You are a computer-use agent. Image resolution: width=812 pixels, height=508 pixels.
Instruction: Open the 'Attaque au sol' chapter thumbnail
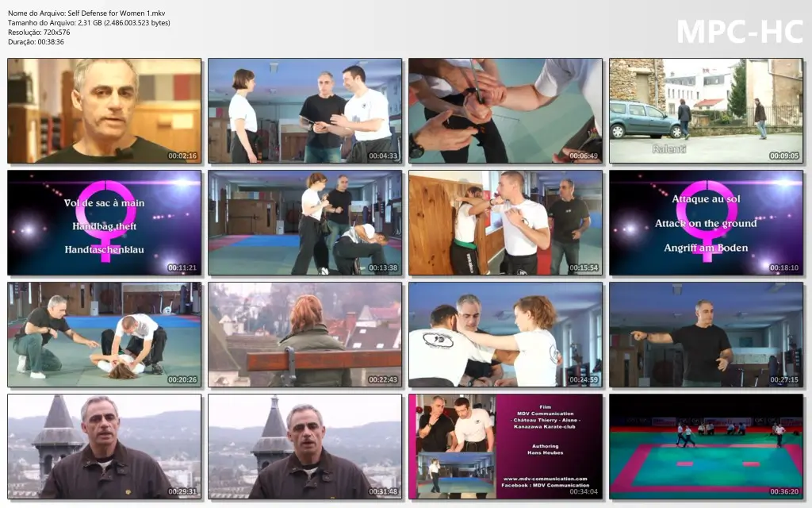(x=705, y=222)
